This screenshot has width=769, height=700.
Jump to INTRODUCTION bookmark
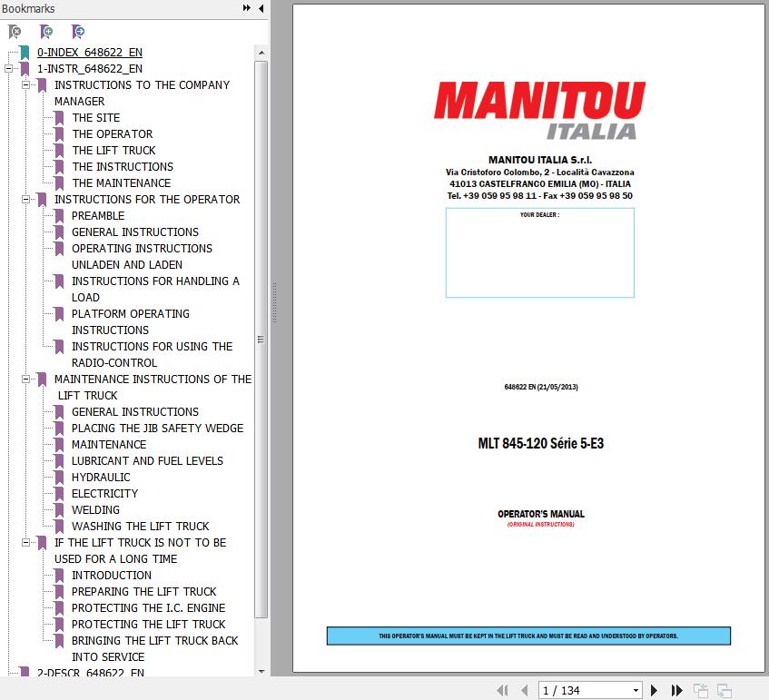tap(112, 575)
